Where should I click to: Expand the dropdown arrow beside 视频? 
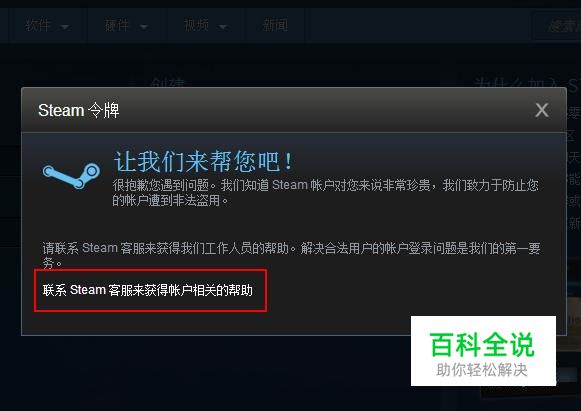(x=223, y=27)
